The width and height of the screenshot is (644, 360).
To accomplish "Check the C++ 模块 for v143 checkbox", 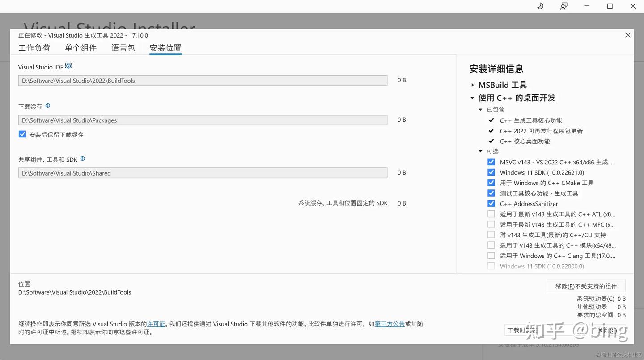I will tap(491, 245).
